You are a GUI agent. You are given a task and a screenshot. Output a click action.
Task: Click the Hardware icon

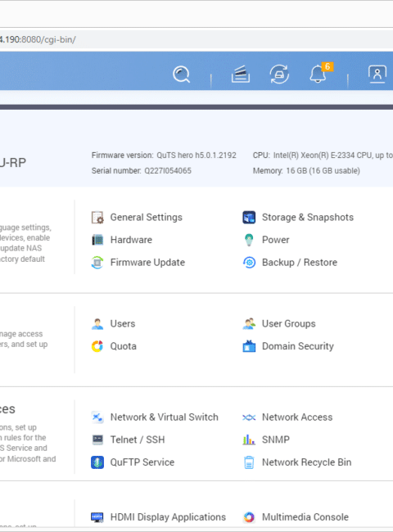coord(97,240)
